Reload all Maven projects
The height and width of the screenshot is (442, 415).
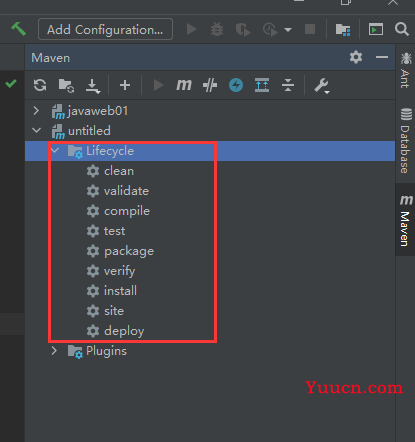[40, 85]
